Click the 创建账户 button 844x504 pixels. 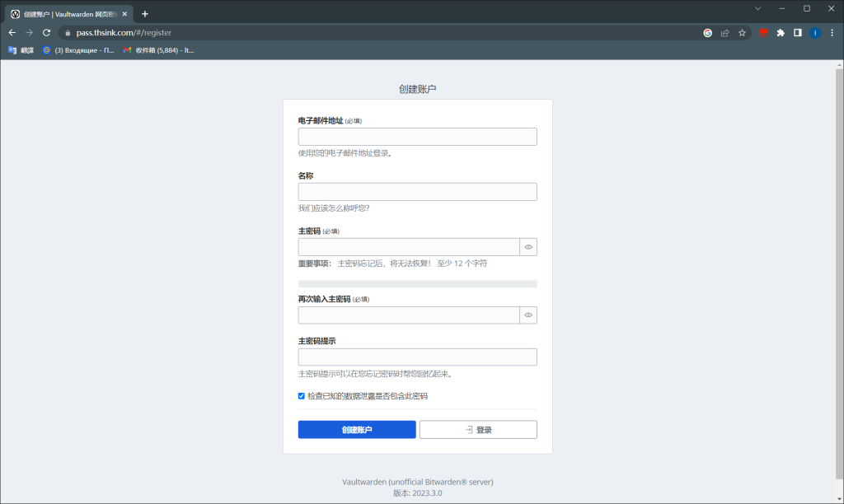356,429
